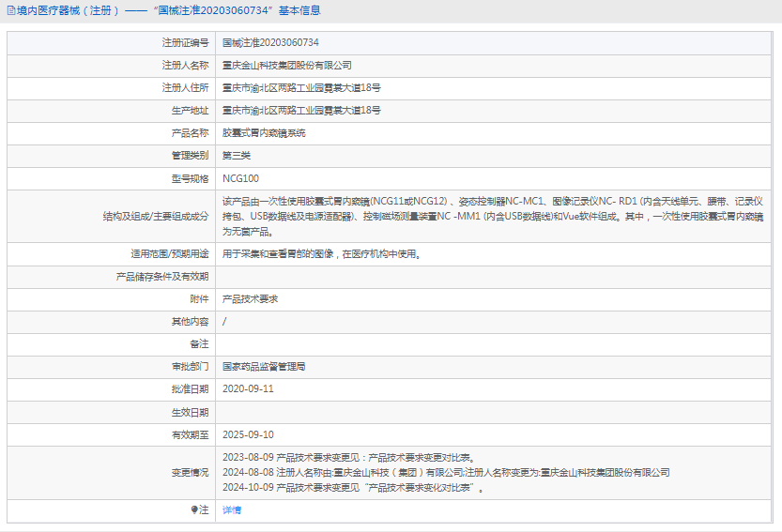Click the bullet icon next to 注

point(195,509)
